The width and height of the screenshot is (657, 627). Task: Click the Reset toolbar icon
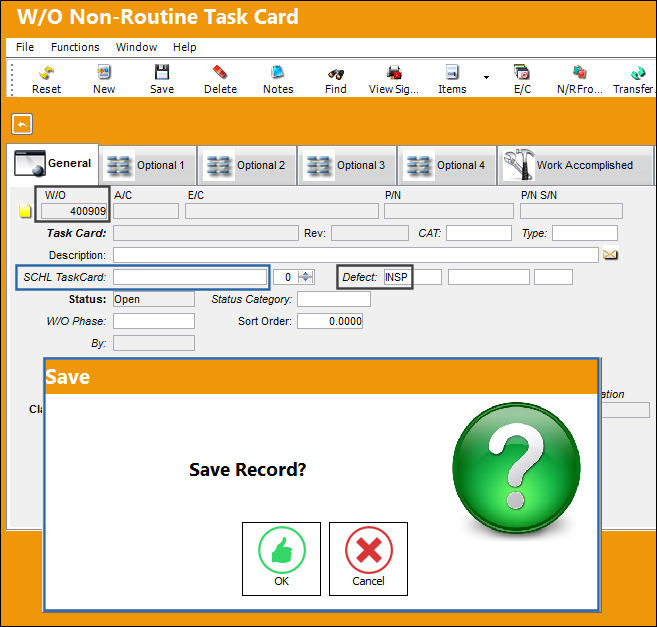[x=47, y=73]
